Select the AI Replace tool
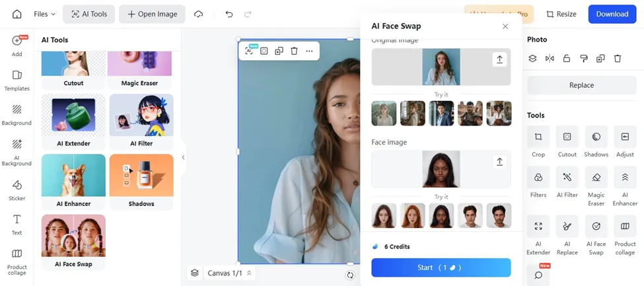The width and height of the screenshot is (644, 286). (x=567, y=236)
